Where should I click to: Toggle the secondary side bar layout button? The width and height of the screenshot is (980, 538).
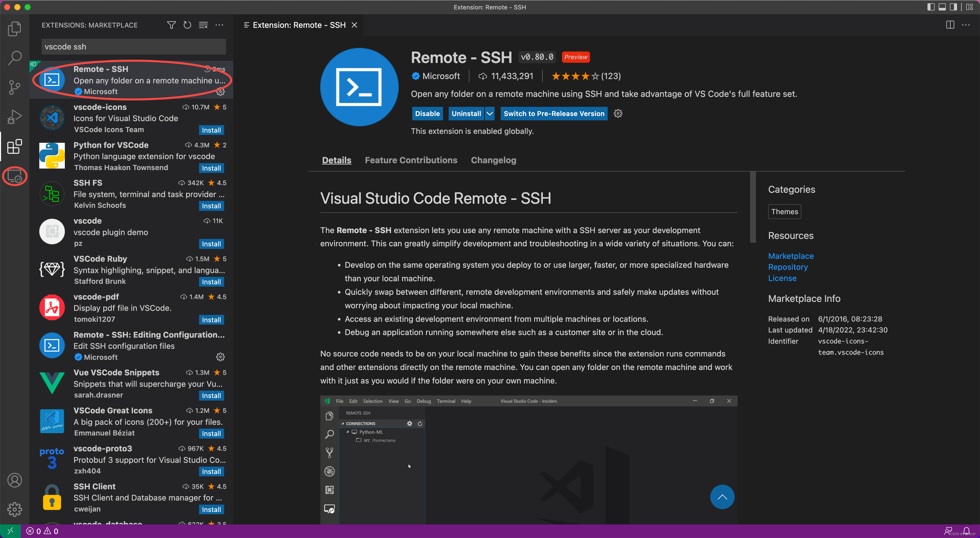[953, 7]
